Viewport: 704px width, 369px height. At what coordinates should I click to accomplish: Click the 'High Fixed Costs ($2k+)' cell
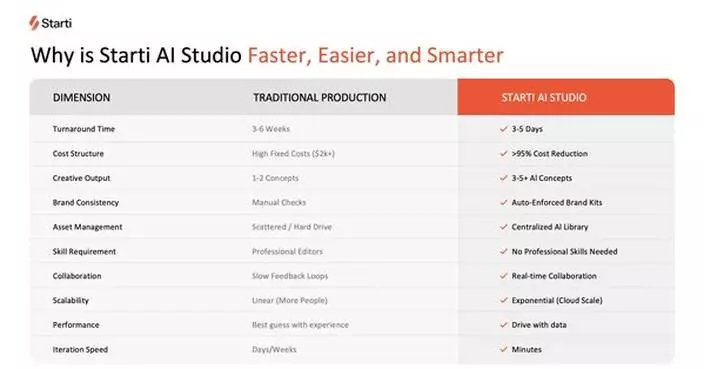click(x=293, y=154)
